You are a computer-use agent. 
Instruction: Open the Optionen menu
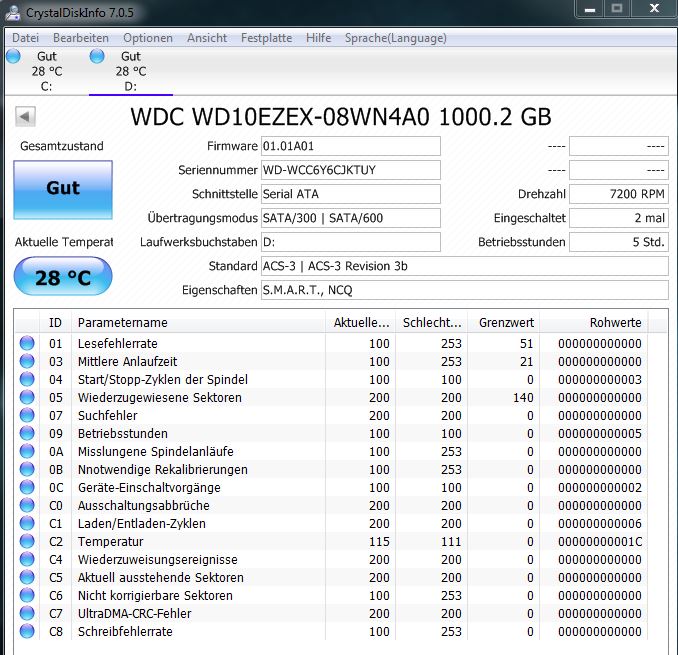[x=148, y=38]
